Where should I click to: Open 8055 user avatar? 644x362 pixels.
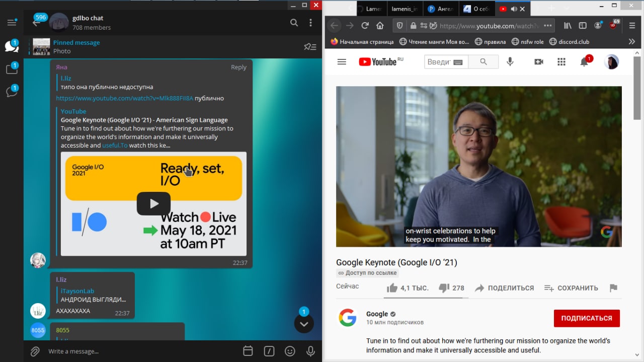coord(38,330)
